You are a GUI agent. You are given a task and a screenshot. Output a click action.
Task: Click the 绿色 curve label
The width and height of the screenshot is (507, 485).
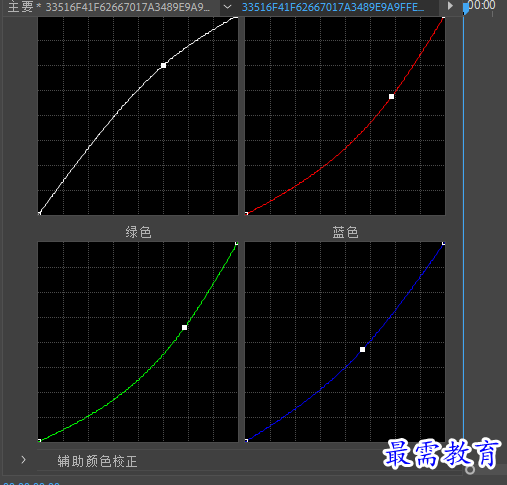point(139,232)
